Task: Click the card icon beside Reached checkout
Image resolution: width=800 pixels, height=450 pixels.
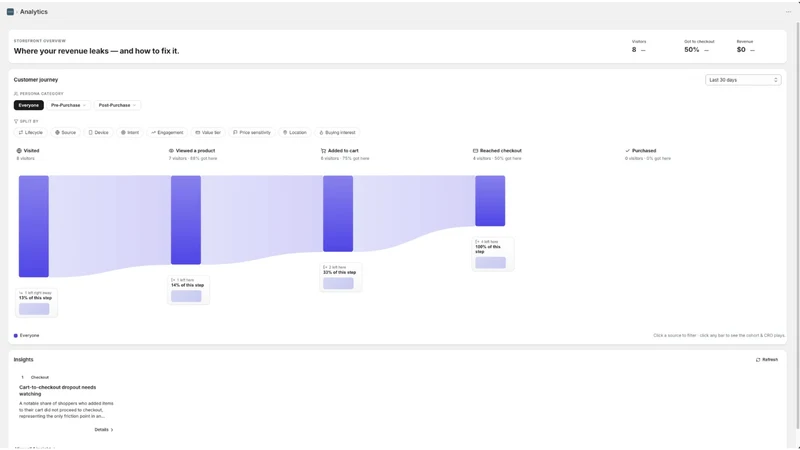Action: click(x=475, y=151)
